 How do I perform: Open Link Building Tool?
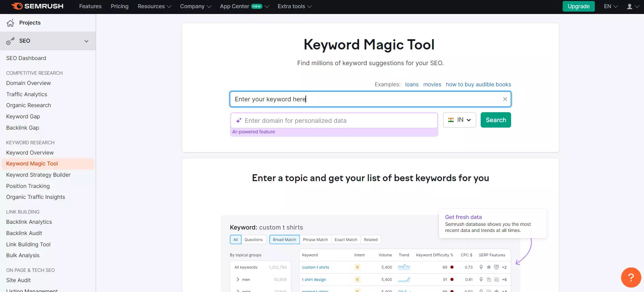[x=28, y=245]
